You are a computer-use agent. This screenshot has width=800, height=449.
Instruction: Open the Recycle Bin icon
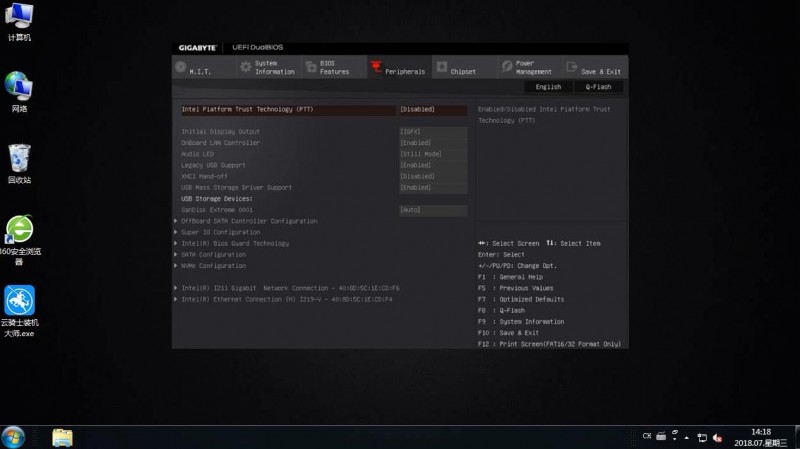(x=19, y=164)
